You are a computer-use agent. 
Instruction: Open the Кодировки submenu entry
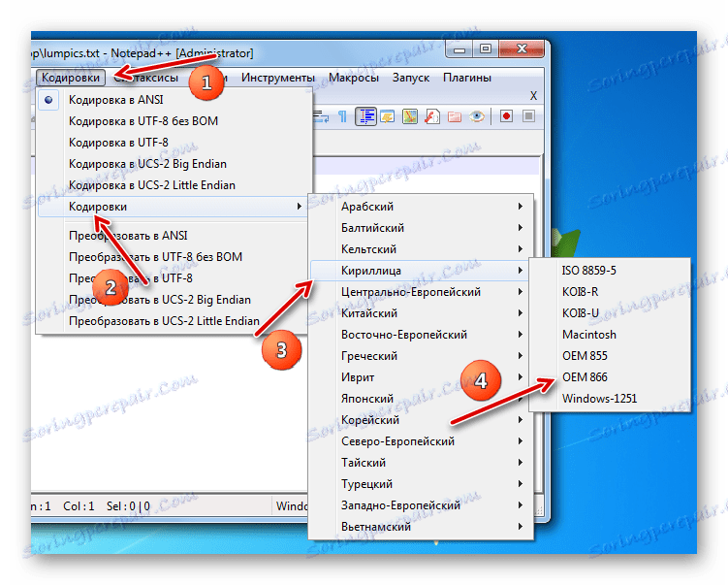[174, 207]
